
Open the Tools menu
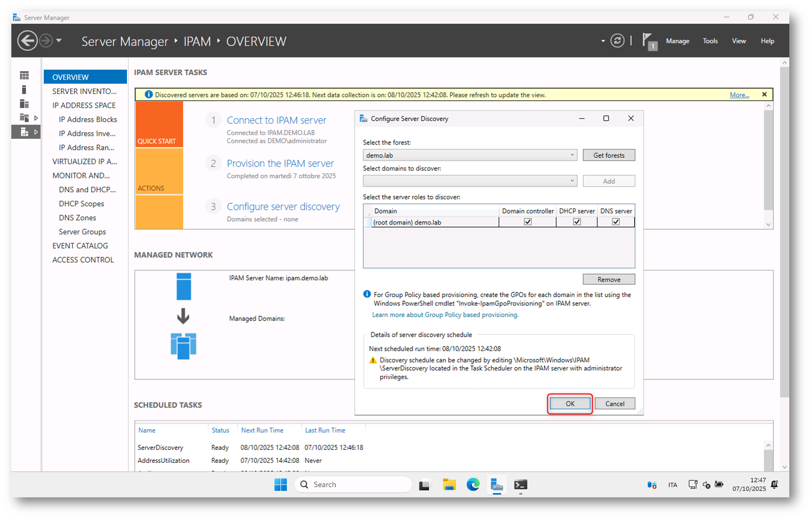(x=710, y=41)
